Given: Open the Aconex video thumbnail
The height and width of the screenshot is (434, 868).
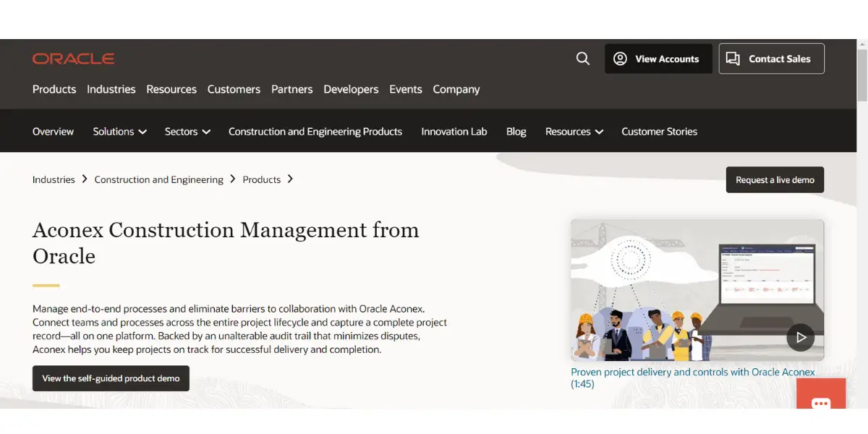Looking at the screenshot, I should pyautogui.click(x=697, y=290).
